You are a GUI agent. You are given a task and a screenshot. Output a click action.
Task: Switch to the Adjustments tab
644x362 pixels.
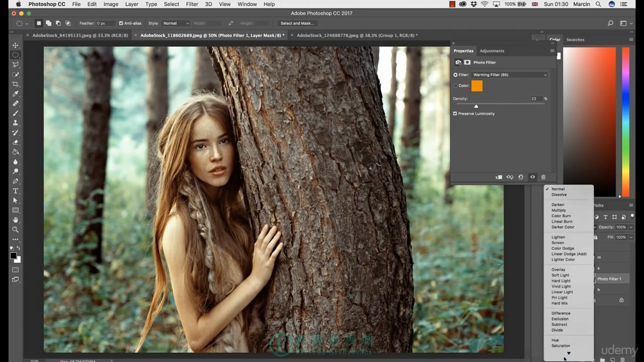[x=492, y=51]
